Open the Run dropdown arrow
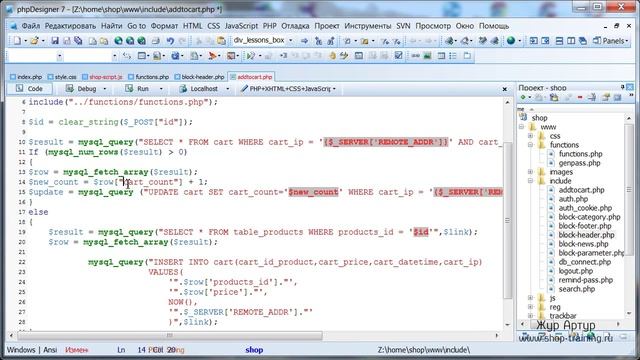 click(x=161, y=89)
